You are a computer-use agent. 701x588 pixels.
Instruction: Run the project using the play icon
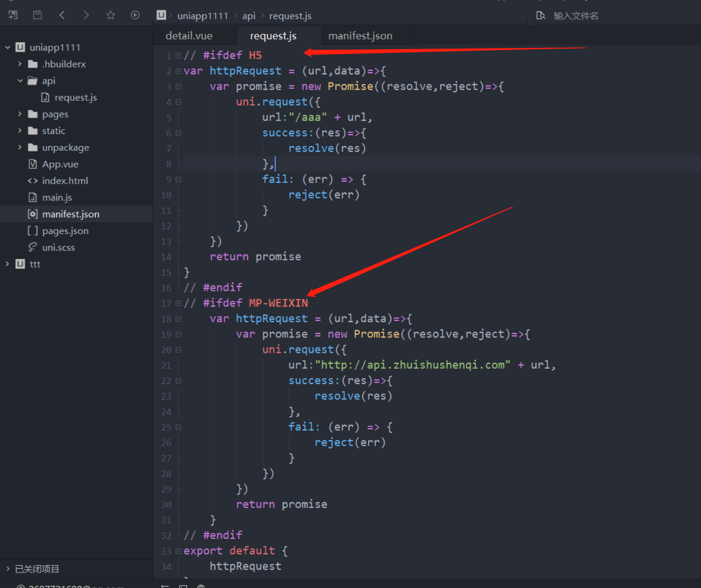point(135,14)
